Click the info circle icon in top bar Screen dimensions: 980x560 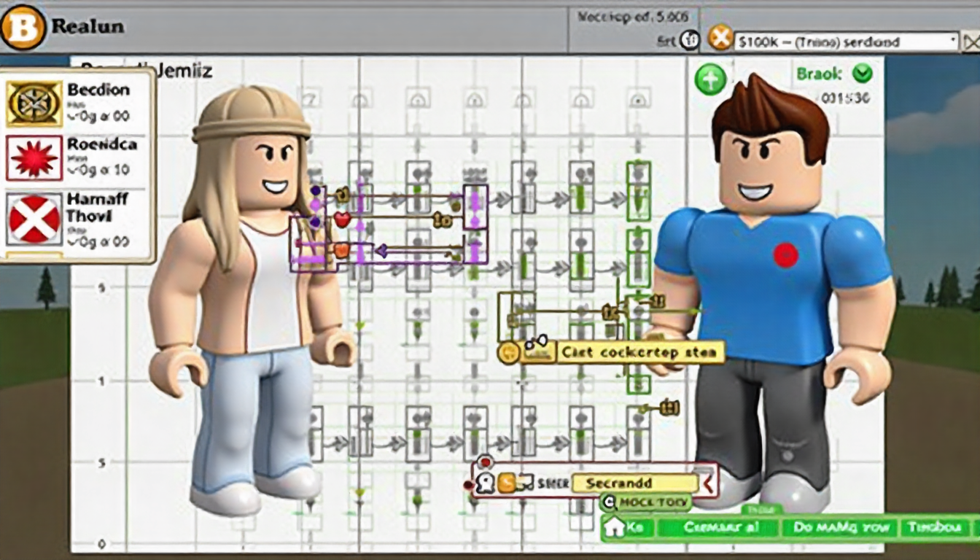tap(689, 40)
